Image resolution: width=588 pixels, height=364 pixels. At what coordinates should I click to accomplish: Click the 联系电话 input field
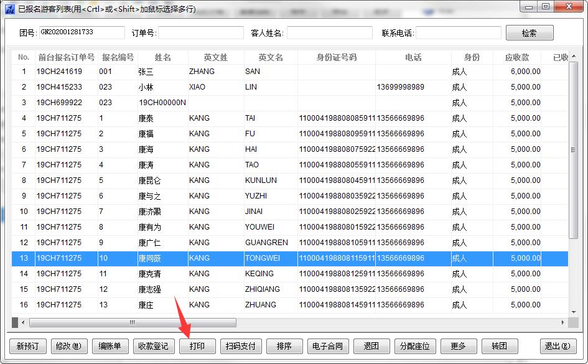pos(458,33)
